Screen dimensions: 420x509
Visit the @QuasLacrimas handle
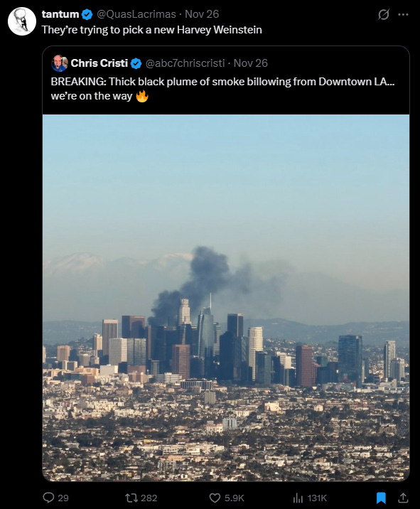[136, 14]
